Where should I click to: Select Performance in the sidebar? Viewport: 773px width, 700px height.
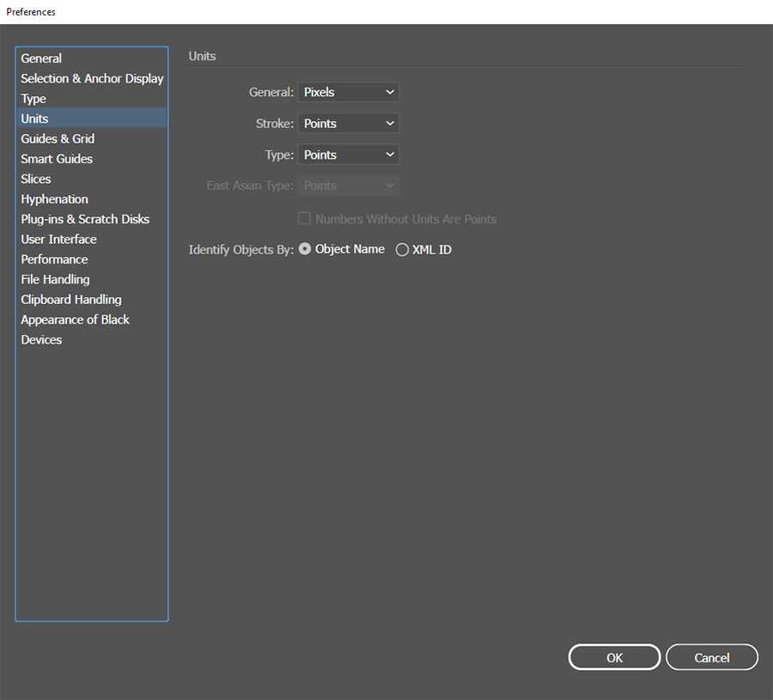[54, 259]
